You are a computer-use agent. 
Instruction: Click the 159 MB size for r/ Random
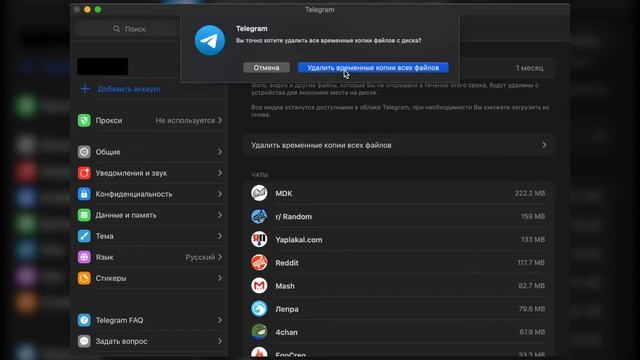pos(533,216)
